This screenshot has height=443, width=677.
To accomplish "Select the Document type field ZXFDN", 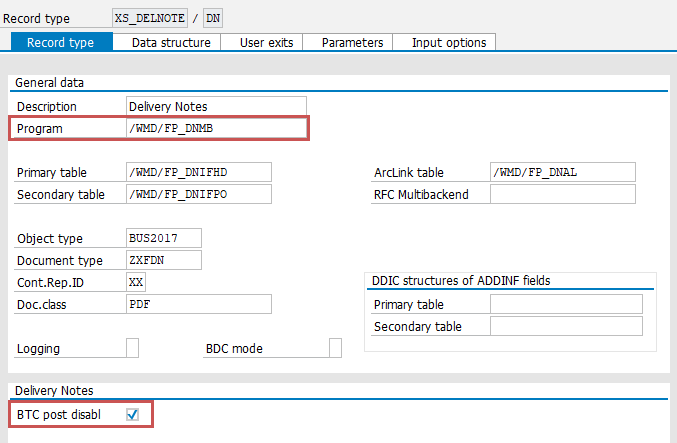I will 164,260.
